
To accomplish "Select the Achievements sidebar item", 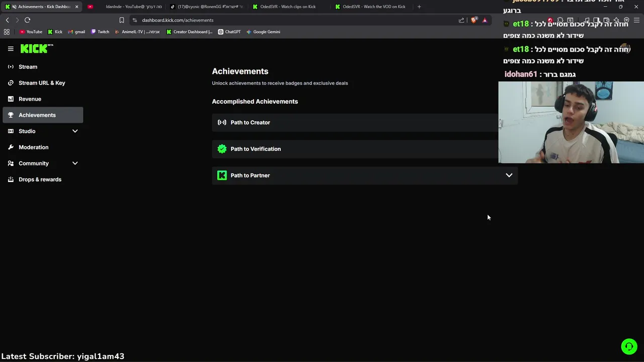I will pos(43,115).
